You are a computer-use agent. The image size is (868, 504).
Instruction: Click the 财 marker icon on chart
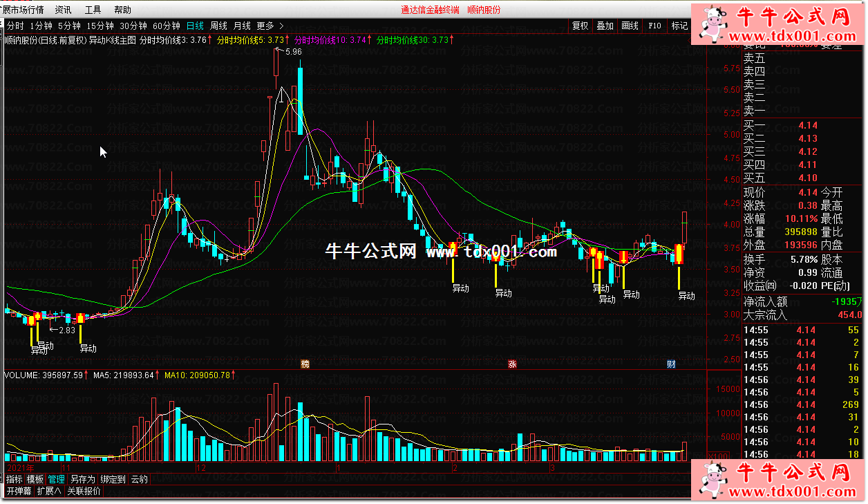(670, 364)
